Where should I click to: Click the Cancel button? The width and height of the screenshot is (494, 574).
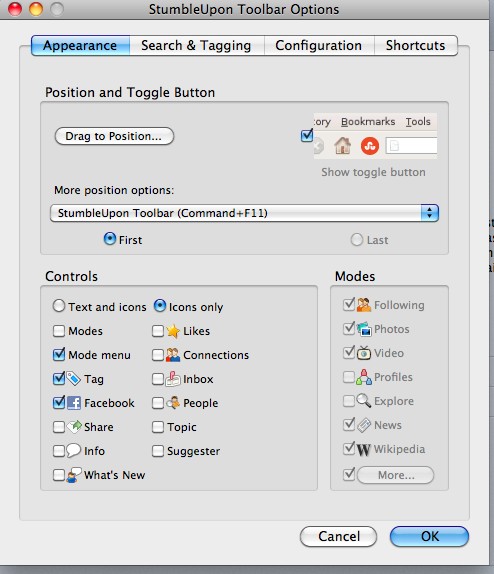click(339, 536)
